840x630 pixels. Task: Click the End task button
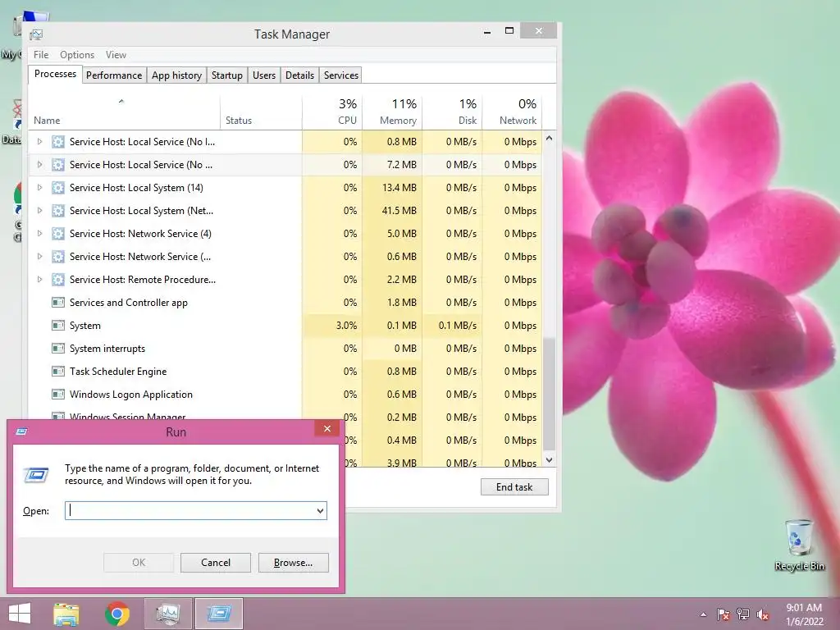[x=514, y=487]
